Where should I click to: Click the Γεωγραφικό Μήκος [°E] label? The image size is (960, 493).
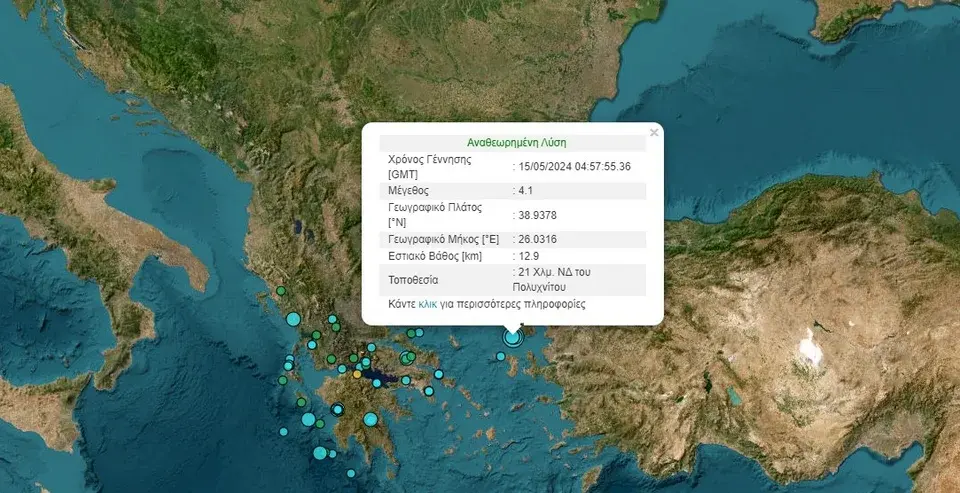[x=443, y=239]
